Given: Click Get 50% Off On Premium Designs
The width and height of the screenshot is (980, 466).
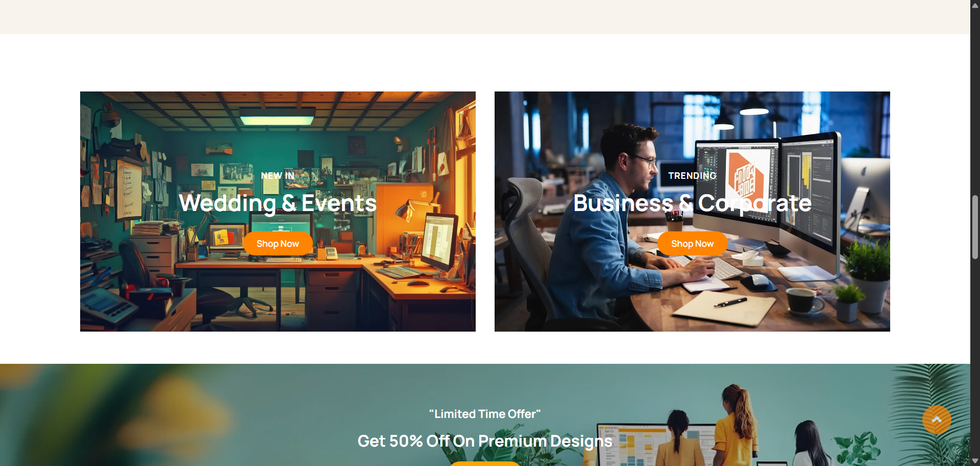Looking at the screenshot, I should tap(485, 441).
